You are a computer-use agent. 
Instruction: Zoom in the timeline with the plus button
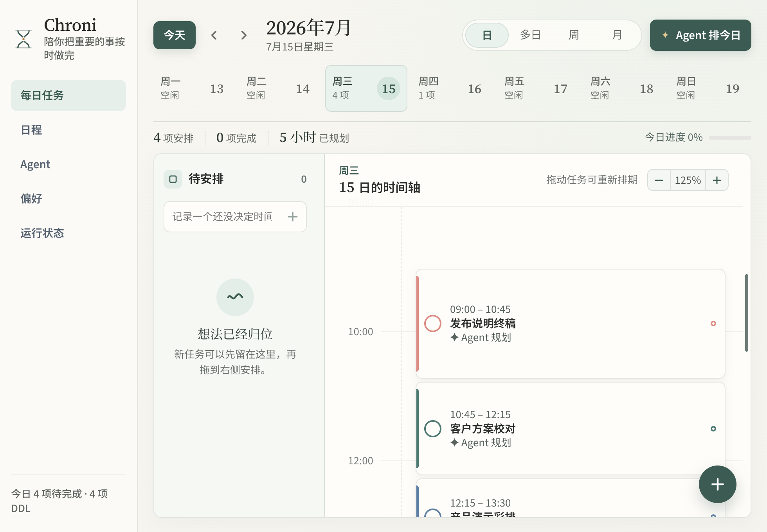click(x=717, y=180)
